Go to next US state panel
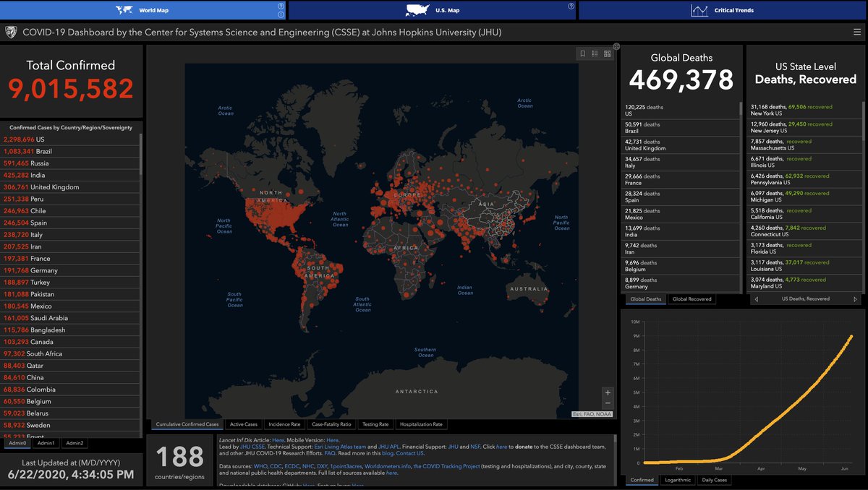The height and width of the screenshot is (490, 868). pos(855,298)
